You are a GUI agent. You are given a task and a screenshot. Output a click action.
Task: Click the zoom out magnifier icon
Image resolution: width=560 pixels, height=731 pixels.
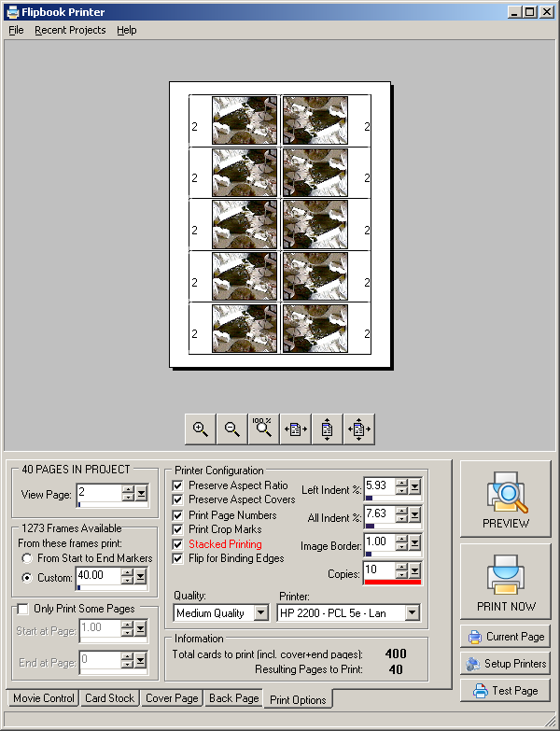pyautogui.click(x=231, y=429)
